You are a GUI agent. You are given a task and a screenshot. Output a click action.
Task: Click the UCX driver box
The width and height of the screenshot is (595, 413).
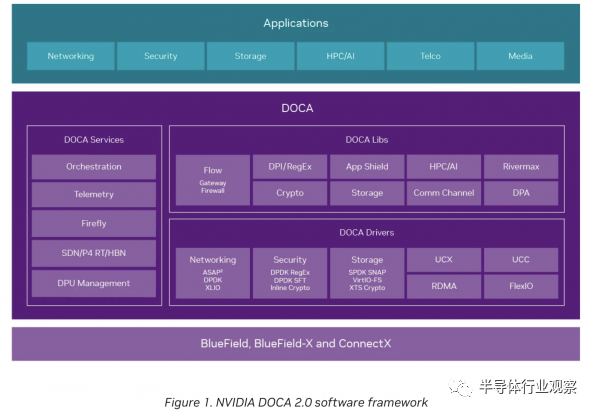pyautogui.click(x=444, y=260)
